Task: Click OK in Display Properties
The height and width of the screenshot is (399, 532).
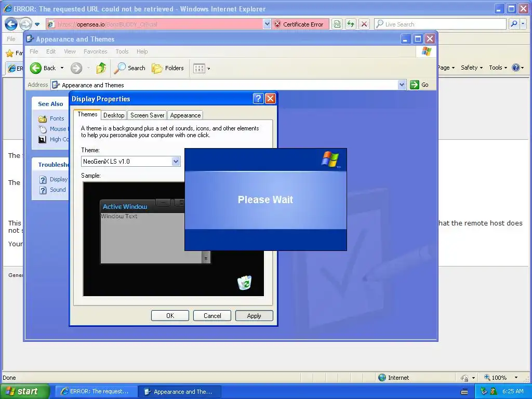Action: pos(170,315)
